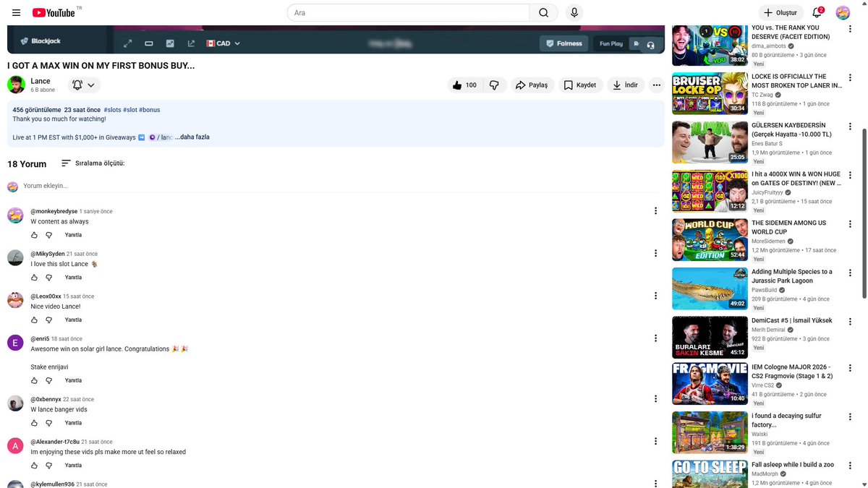Dislike the comment by @monkeybredyse
Screen dimensions: 868x488
tap(49, 235)
